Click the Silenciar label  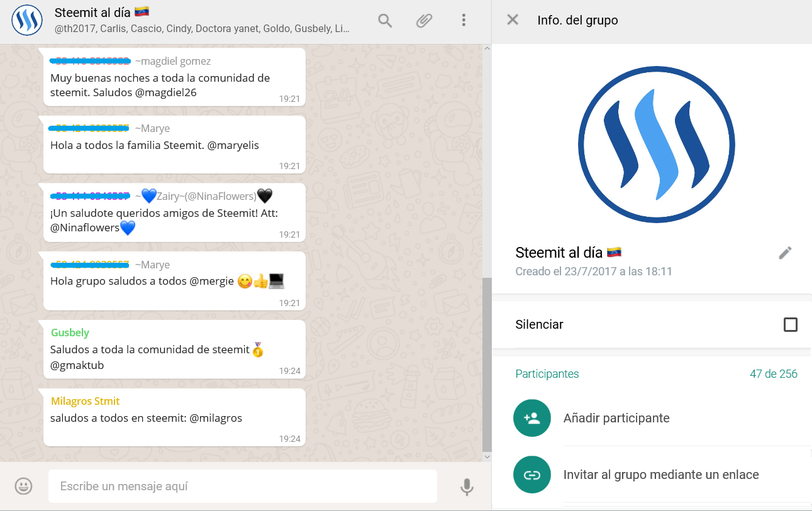(x=539, y=324)
